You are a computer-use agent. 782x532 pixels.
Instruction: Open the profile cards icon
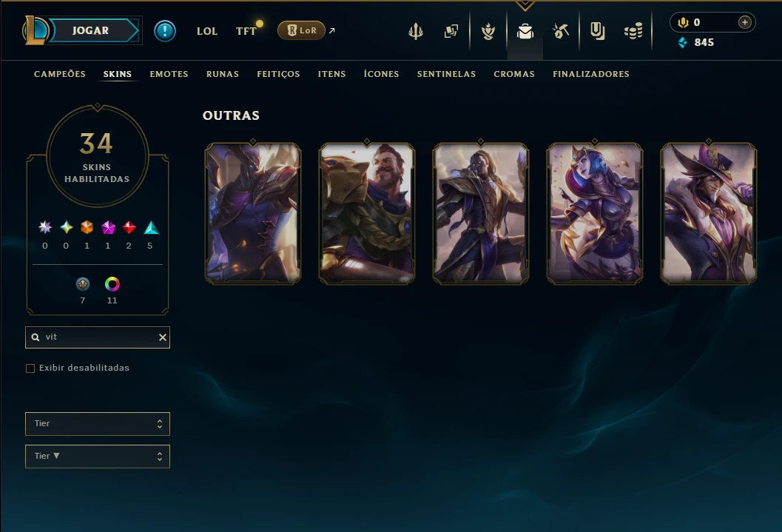[x=451, y=31]
